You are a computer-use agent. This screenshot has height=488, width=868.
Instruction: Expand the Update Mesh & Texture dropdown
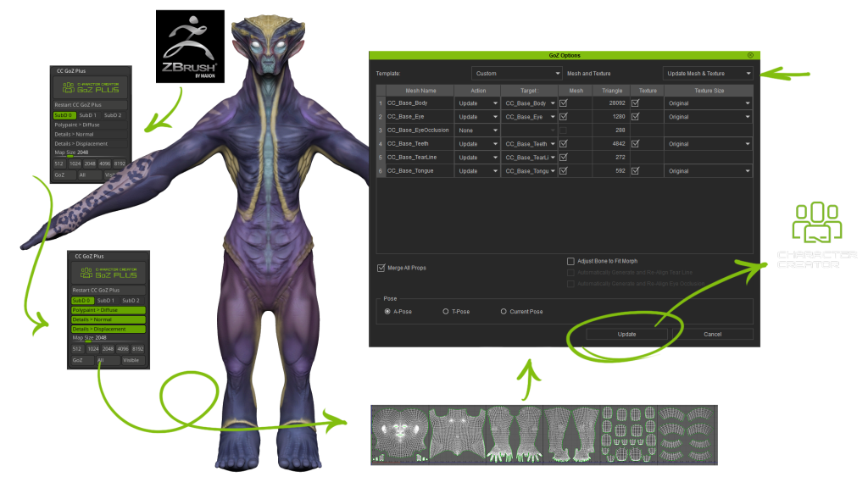point(707,74)
